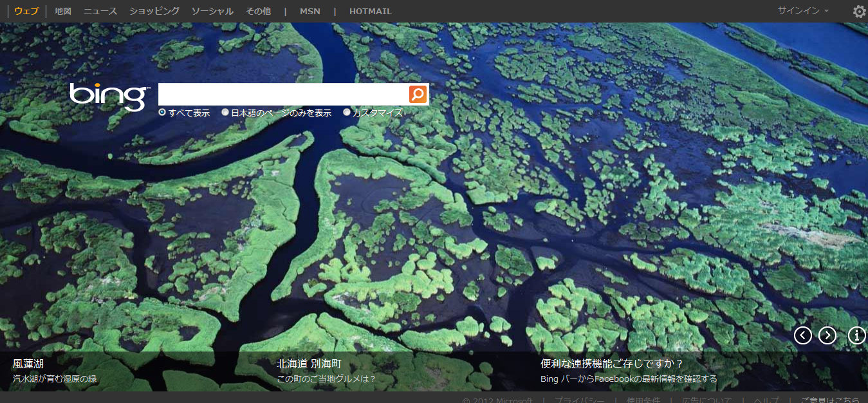Go to HOTMAIL
This screenshot has width=868, height=403.
370,12
